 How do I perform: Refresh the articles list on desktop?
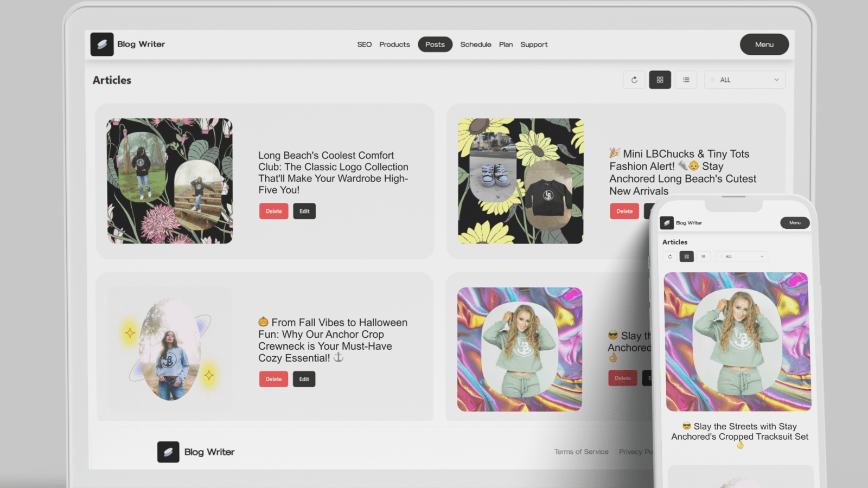point(634,80)
